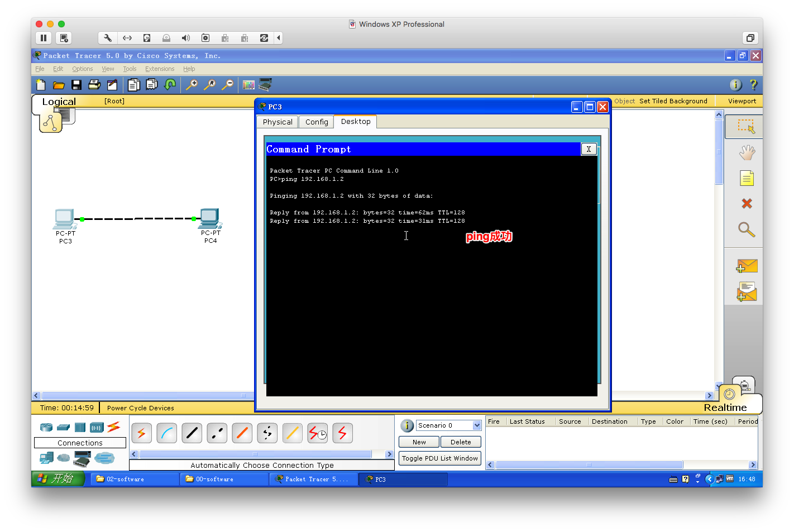Screen dimensions: 794x532
Task: Click the Add Simple PDU envelope icon
Action: click(x=747, y=266)
